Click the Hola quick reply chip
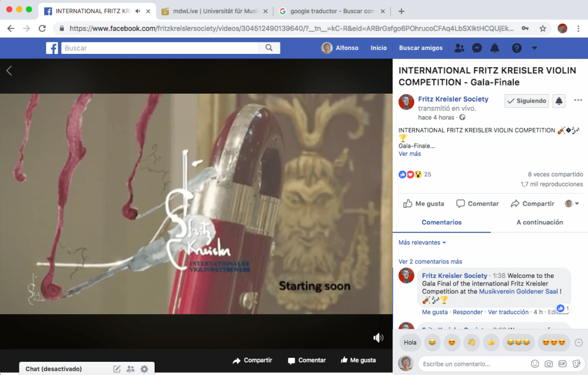The width and height of the screenshot is (588, 375). [410, 342]
